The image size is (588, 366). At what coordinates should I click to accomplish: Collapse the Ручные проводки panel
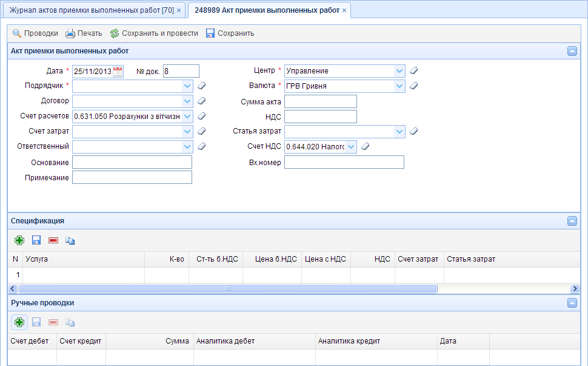[x=572, y=303]
